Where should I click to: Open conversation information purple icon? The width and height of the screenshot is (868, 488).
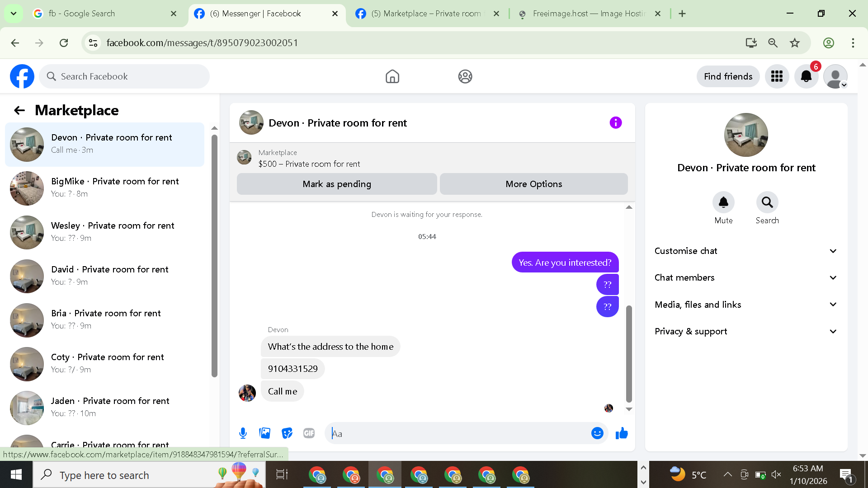pyautogui.click(x=615, y=122)
